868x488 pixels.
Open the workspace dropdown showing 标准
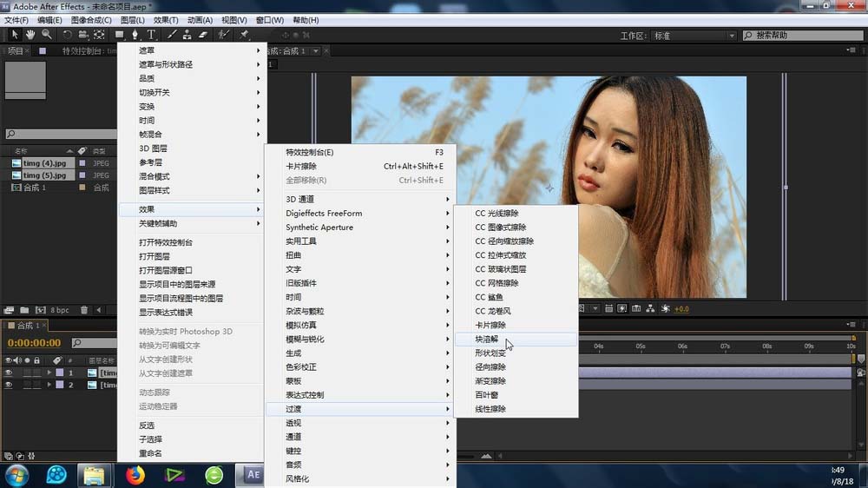click(694, 36)
